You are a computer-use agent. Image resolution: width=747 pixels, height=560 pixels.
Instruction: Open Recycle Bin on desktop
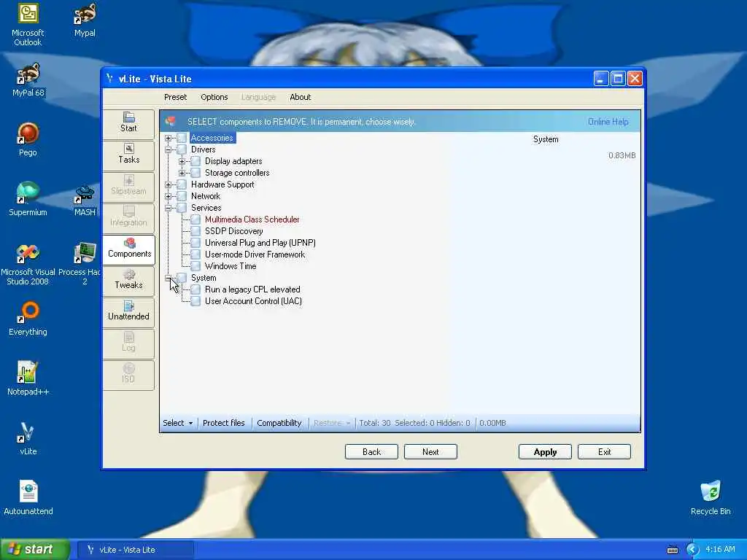point(711,497)
